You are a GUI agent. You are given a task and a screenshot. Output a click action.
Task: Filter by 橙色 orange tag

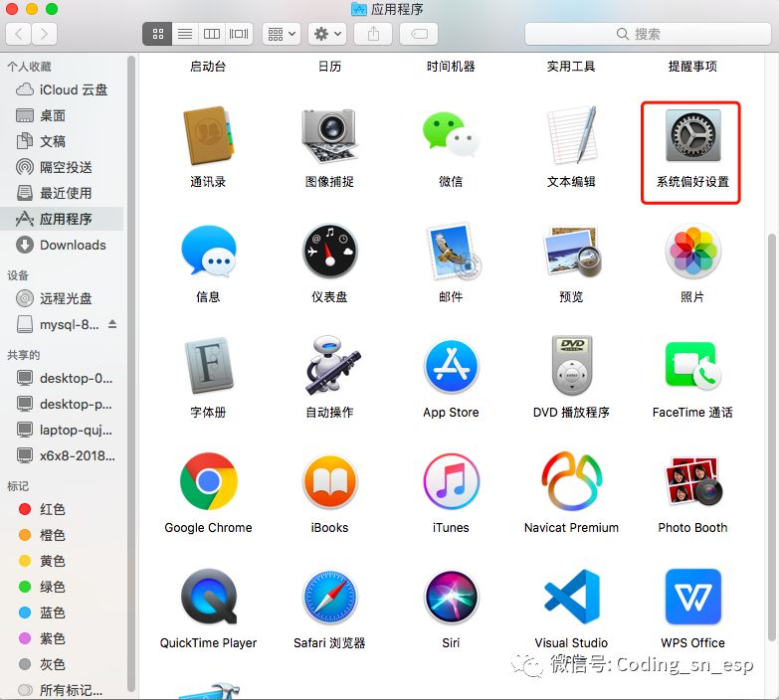(62, 535)
